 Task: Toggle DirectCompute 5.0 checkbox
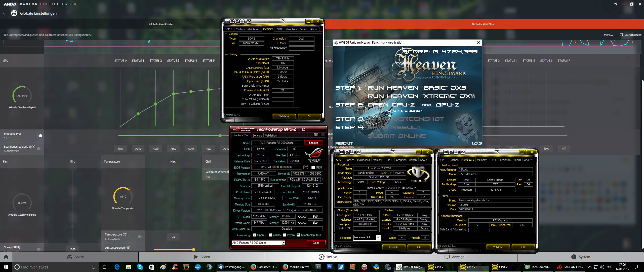click(298, 235)
